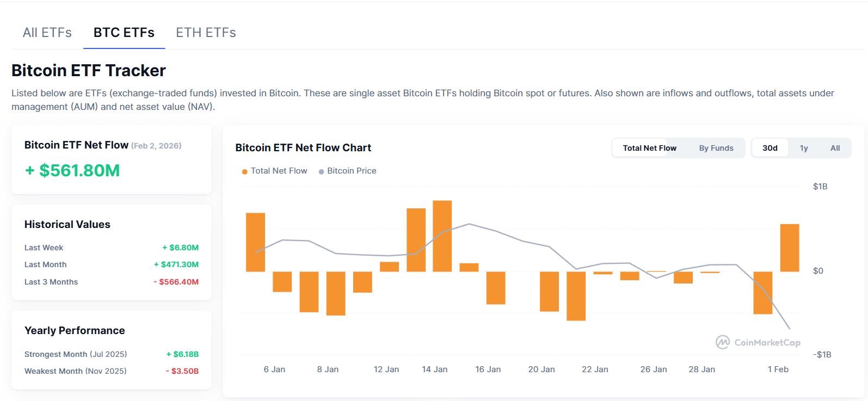Click the orange Total Net Flow legend dot
This screenshot has height=401, width=868.
(245, 171)
